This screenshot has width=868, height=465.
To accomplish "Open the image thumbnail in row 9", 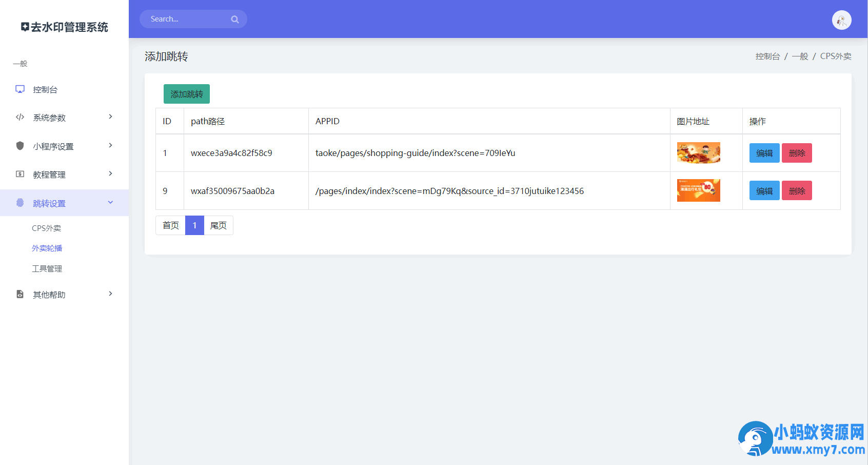I will [x=698, y=190].
